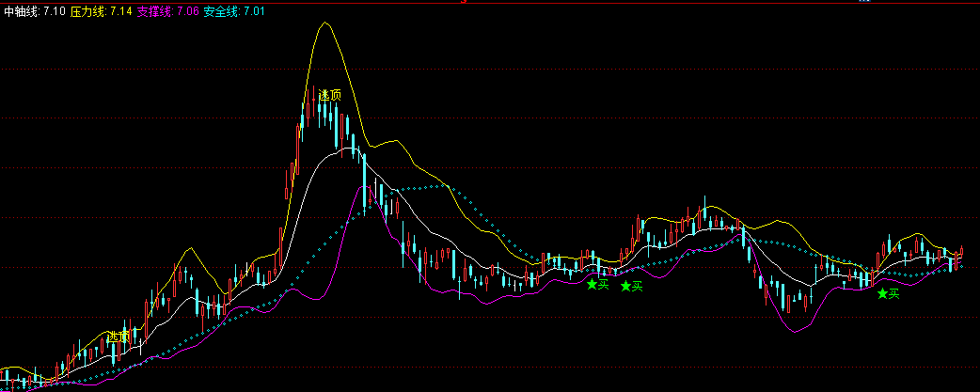
Task: Click the 7.10 middle-axis value
Action: (55, 11)
